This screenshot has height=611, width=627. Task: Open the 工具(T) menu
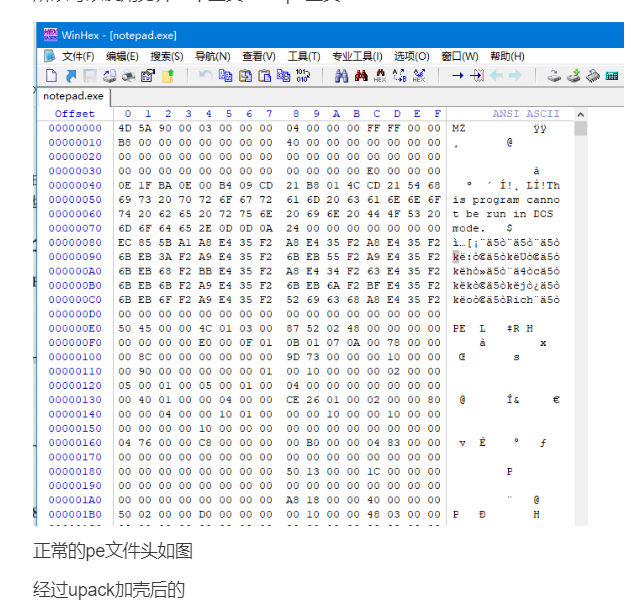point(304,56)
